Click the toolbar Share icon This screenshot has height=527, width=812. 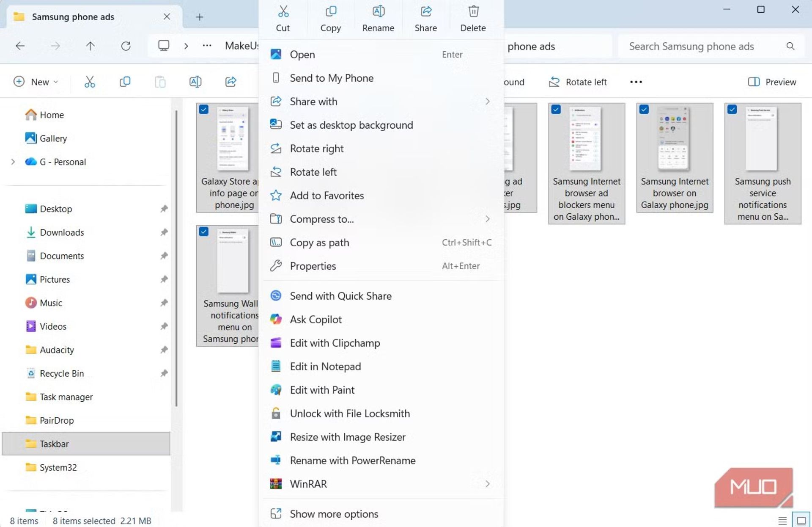pyautogui.click(x=230, y=82)
